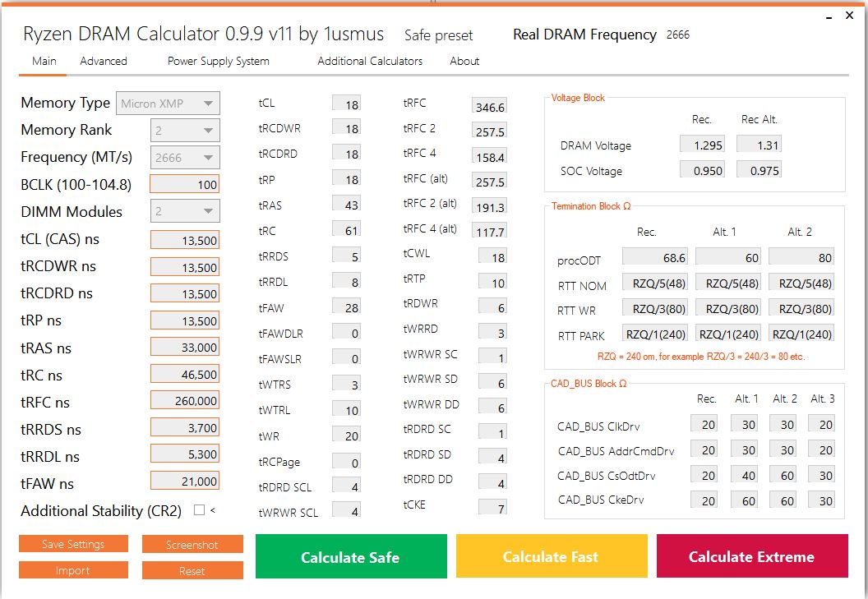868x599 pixels.
Task: Click the tRFC 2 (alt) value 191.3
Action: coord(489,206)
